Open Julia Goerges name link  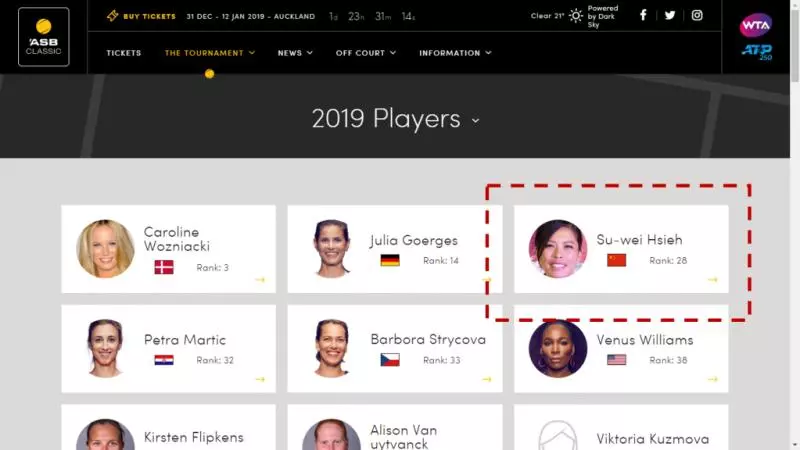(x=414, y=240)
